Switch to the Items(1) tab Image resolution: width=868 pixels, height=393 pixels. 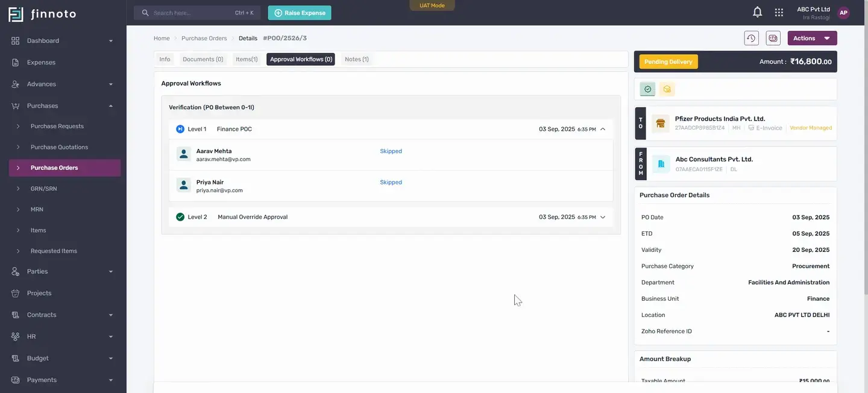coord(247,59)
